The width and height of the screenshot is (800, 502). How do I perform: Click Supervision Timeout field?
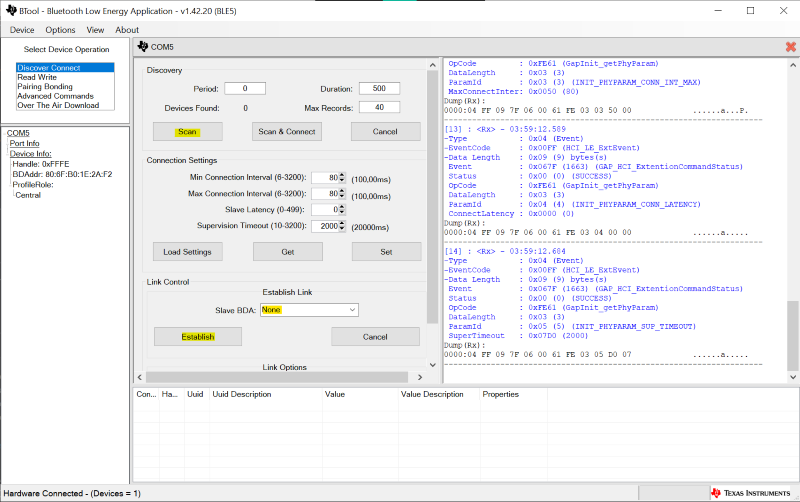325,225
